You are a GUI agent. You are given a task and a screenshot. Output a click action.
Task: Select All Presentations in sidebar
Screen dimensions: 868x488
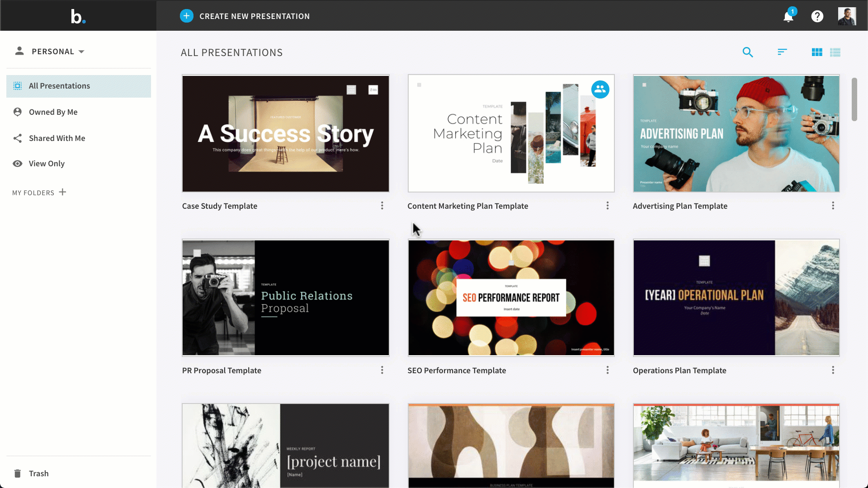pyautogui.click(x=79, y=86)
